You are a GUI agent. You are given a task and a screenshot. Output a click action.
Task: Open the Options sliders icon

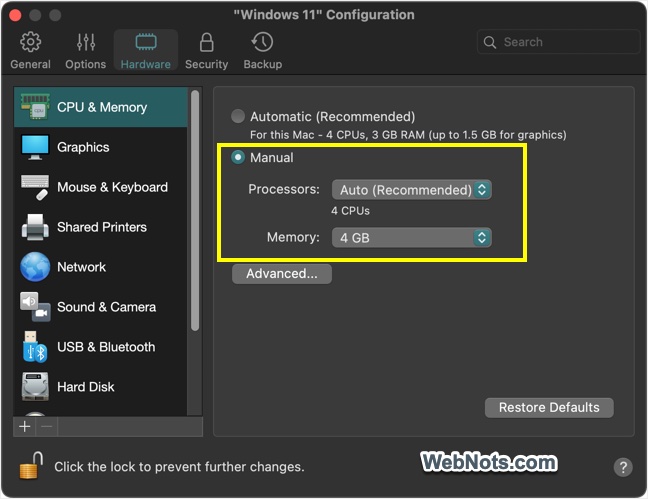(86, 42)
